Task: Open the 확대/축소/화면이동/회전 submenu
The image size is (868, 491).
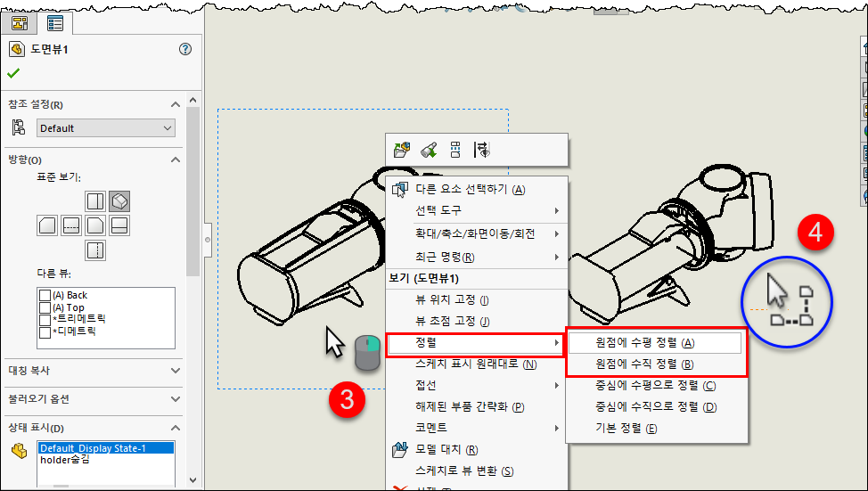Action: click(477, 233)
